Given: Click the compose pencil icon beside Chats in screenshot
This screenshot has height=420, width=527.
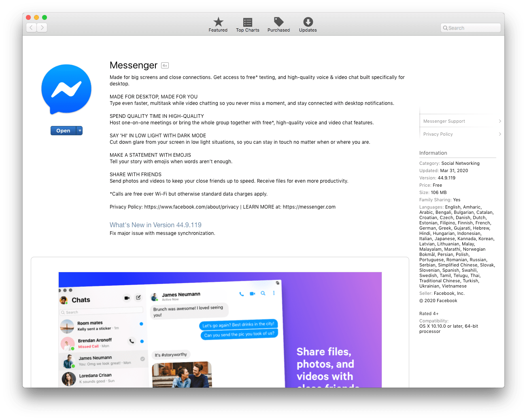Looking at the screenshot, I should pyautogui.click(x=138, y=298).
